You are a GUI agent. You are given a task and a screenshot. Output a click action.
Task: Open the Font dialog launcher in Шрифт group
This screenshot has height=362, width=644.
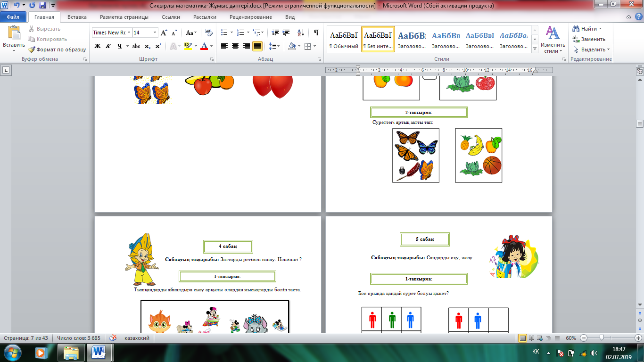[211, 59]
